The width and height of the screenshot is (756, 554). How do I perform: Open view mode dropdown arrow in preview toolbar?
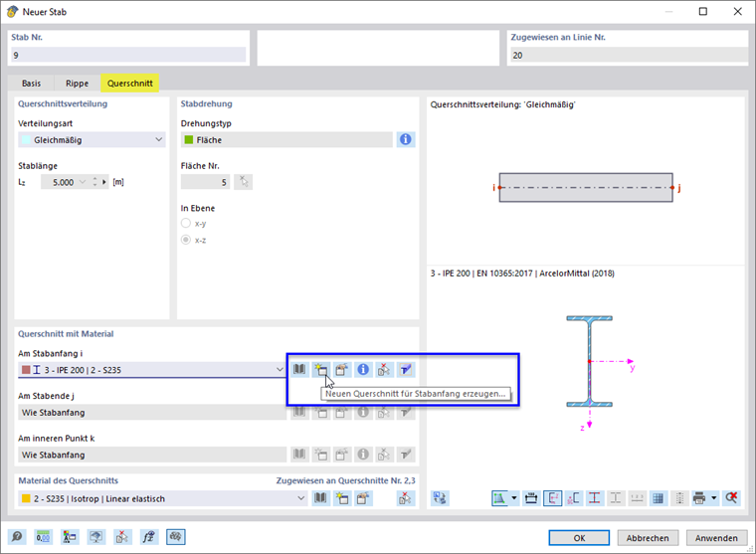point(514,498)
